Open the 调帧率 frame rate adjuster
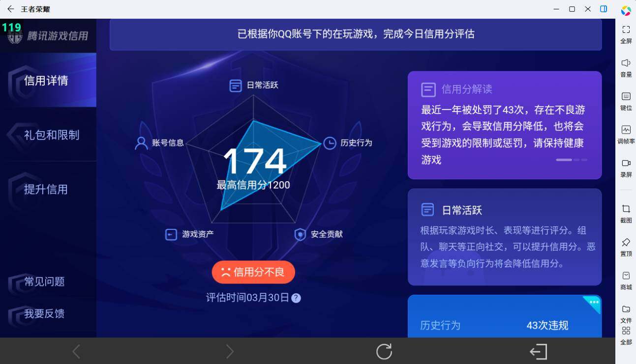Screen dimensions: 636x364 (x=626, y=135)
